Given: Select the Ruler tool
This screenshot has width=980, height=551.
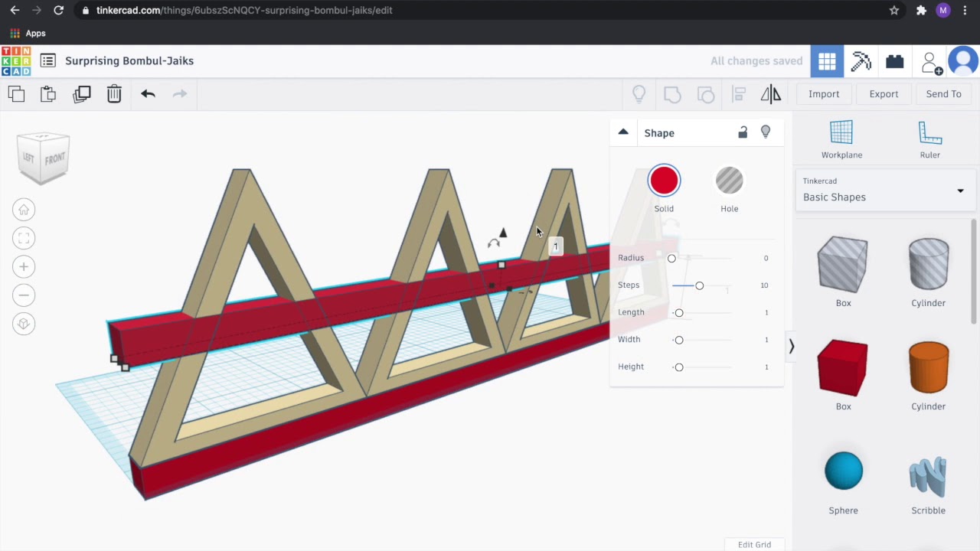Looking at the screenshot, I should pos(929,139).
